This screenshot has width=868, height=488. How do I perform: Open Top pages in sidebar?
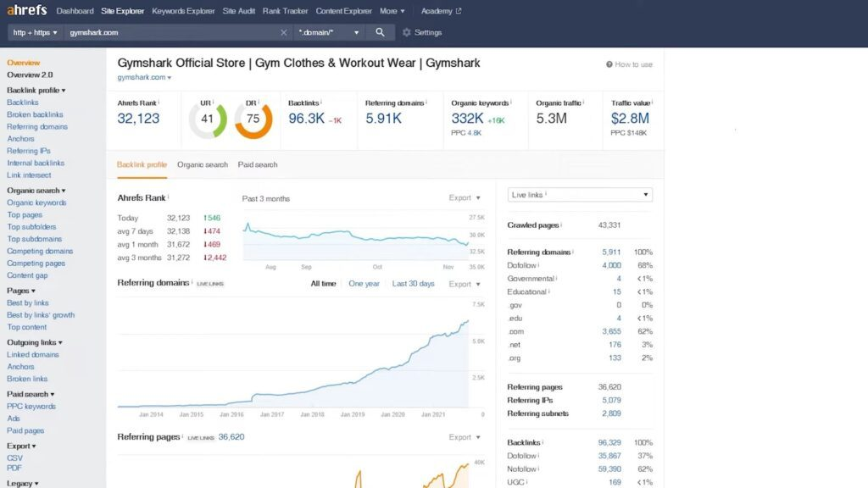(25, 215)
